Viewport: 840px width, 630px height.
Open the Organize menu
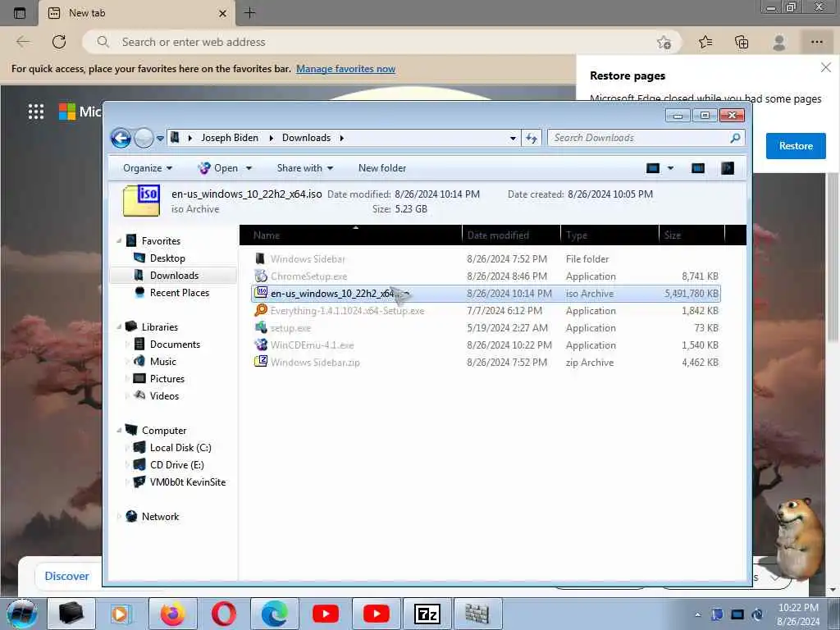148,168
